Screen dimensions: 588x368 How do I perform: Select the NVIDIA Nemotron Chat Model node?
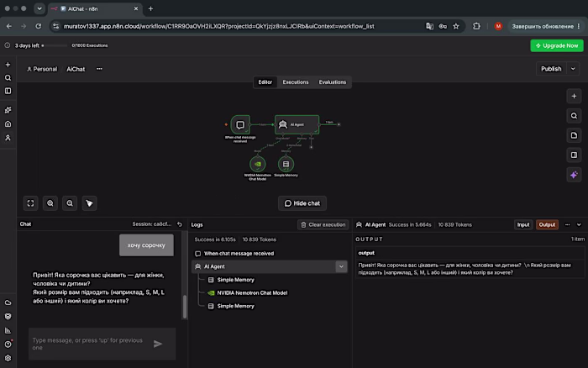click(258, 164)
